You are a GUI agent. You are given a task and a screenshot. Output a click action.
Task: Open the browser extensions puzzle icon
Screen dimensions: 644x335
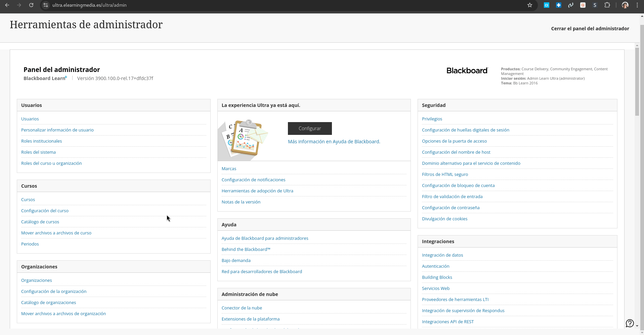tap(607, 5)
